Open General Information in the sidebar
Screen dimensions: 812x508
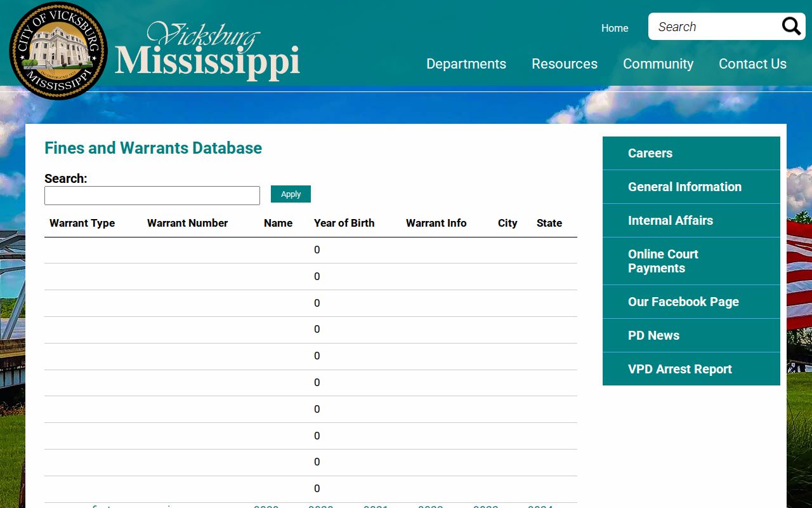click(x=691, y=187)
